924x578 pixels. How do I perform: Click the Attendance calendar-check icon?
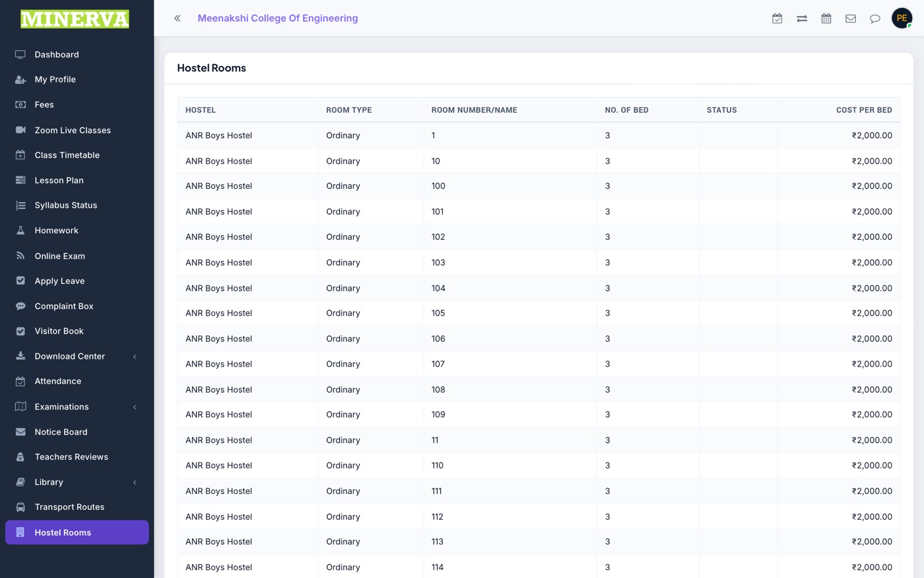[20, 381]
